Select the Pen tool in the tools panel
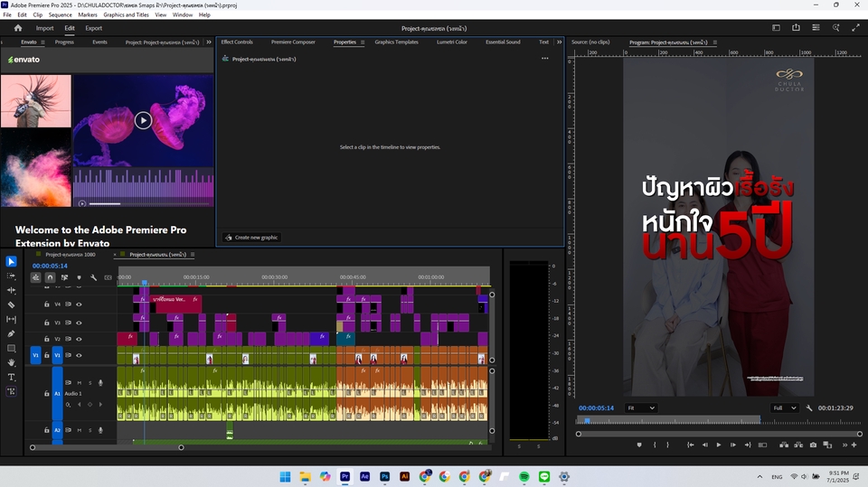 11,333
